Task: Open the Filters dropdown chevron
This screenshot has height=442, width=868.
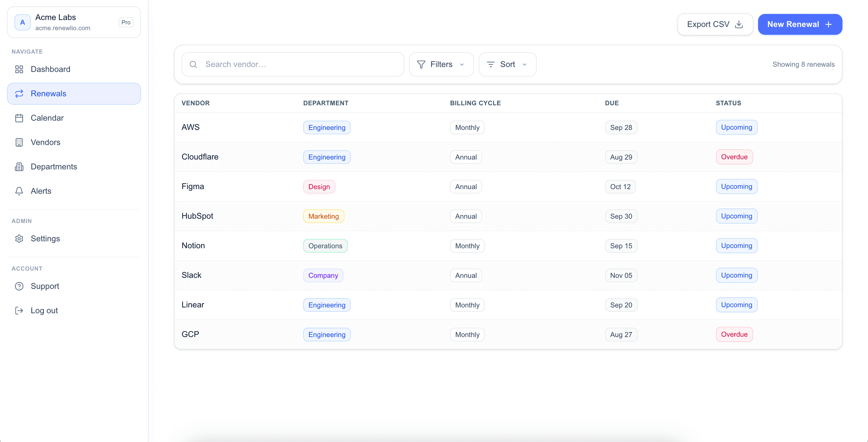Action: (462, 64)
